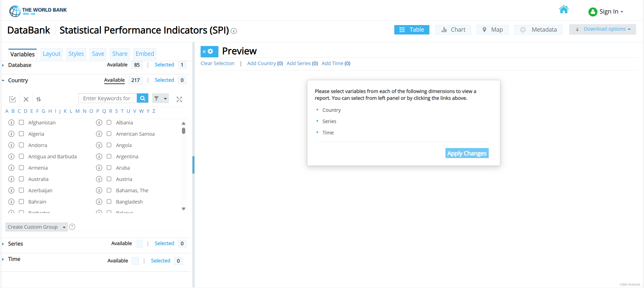
Task: Open the filter funnel dropdown
Action: pyautogui.click(x=160, y=98)
